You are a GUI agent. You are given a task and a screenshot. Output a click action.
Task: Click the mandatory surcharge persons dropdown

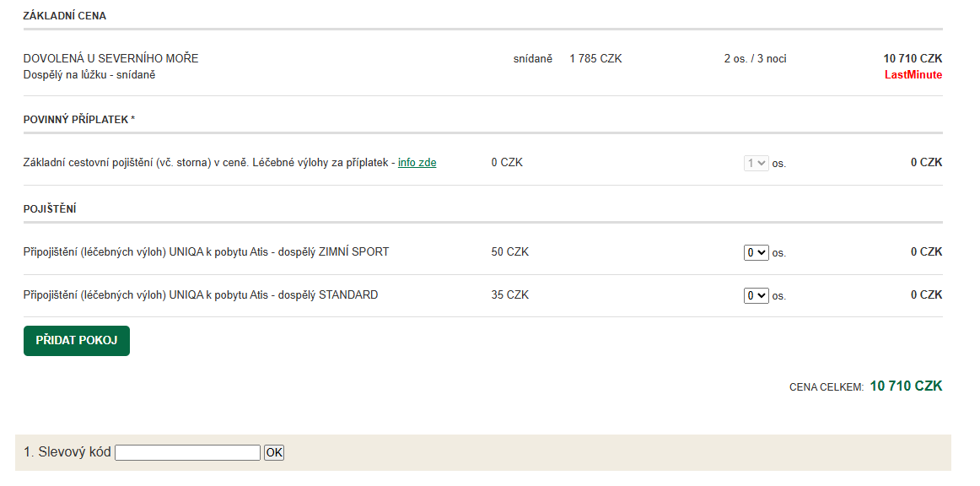756,163
